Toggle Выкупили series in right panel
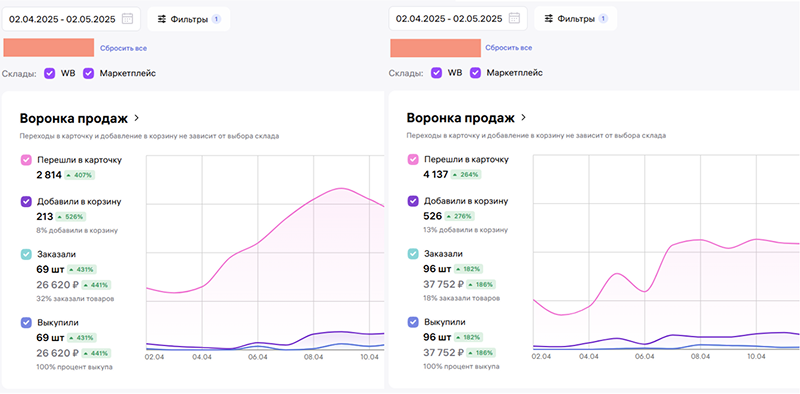800x394 pixels. pos(412,322)
